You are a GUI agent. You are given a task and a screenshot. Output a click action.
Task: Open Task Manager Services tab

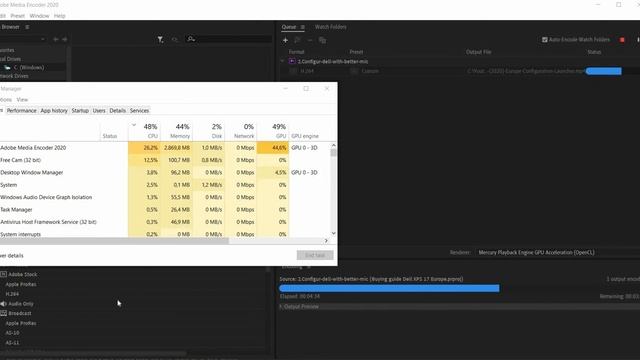point(139,111)
